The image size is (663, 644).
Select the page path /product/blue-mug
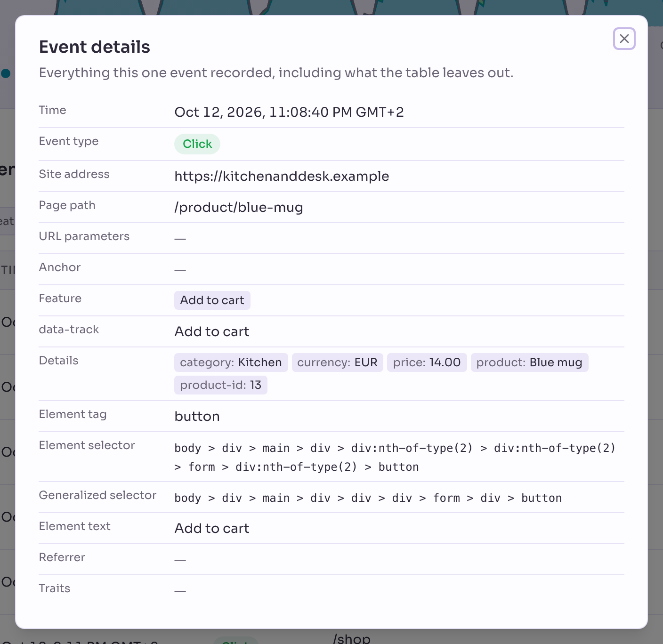click(239, 207)
